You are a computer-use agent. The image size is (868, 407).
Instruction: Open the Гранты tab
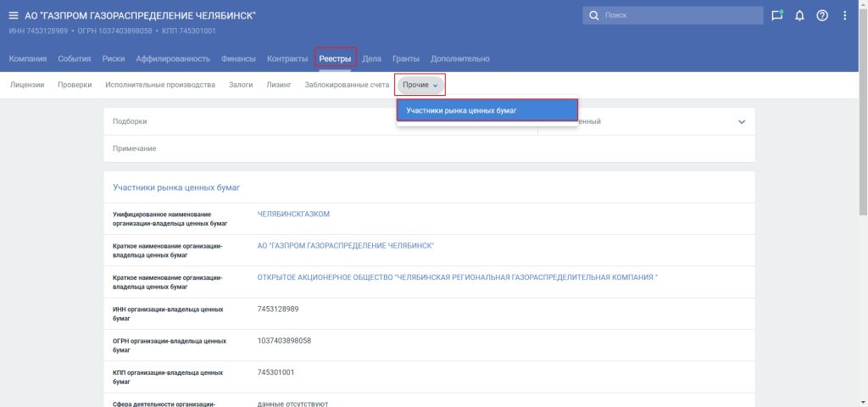coord(406,59)
